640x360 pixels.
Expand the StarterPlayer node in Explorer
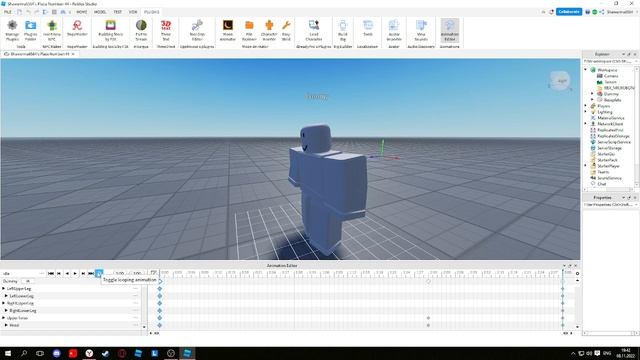click(x=586, y=166)
